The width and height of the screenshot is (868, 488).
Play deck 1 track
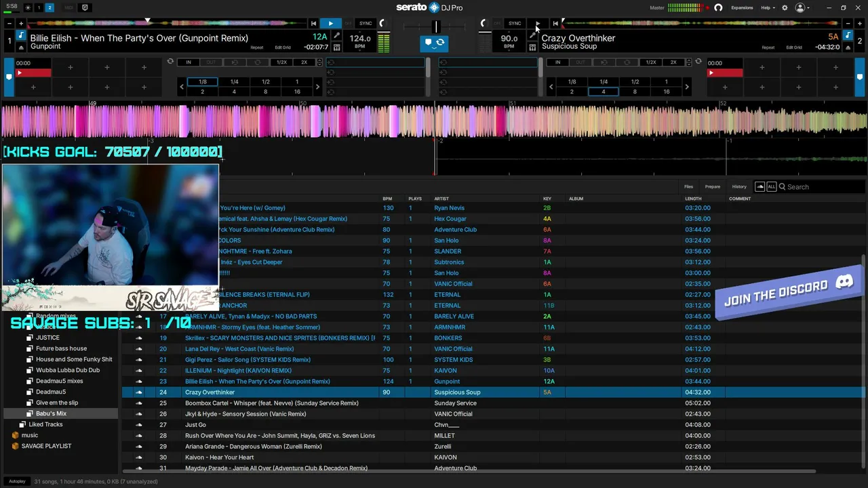point(330,24)
